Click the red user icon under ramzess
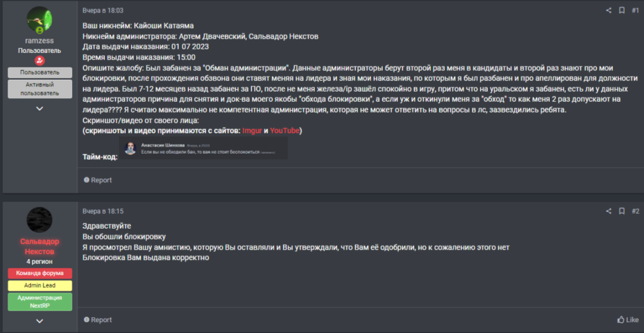This screenshot has width=644, height=333. pos(39,61)
